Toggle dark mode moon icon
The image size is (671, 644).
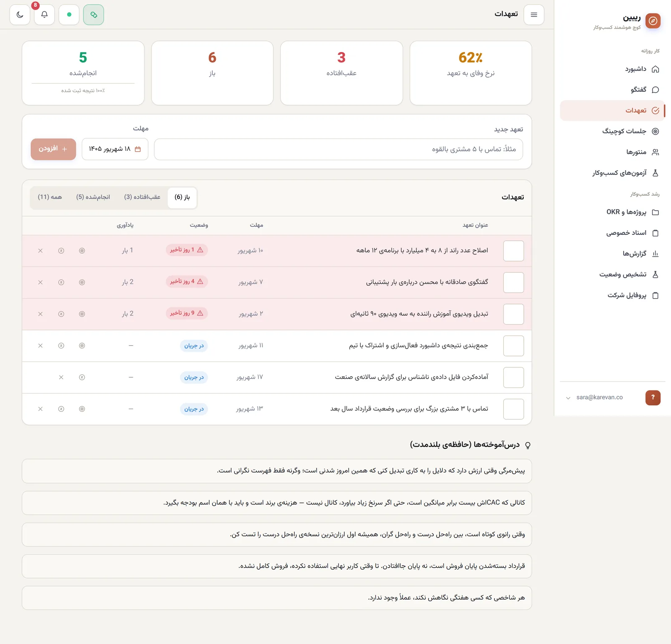20,15
